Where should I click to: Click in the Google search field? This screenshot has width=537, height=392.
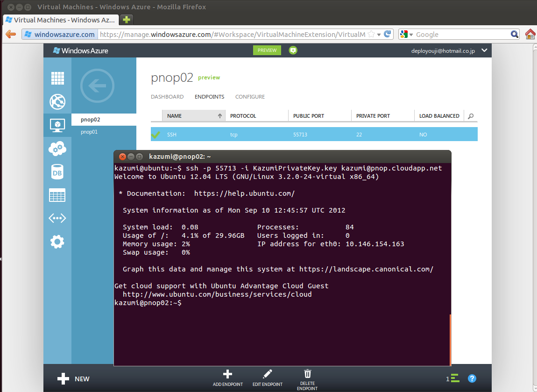tap(462, 34)
